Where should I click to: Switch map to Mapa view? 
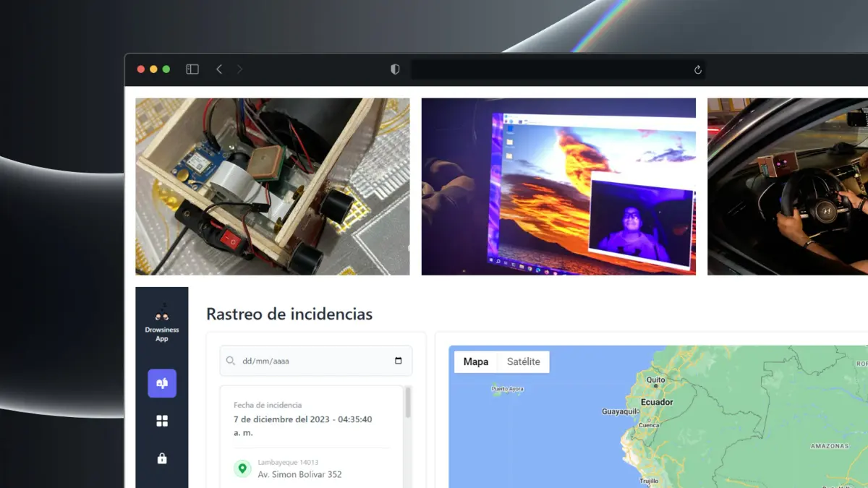[x=476, y=361]
